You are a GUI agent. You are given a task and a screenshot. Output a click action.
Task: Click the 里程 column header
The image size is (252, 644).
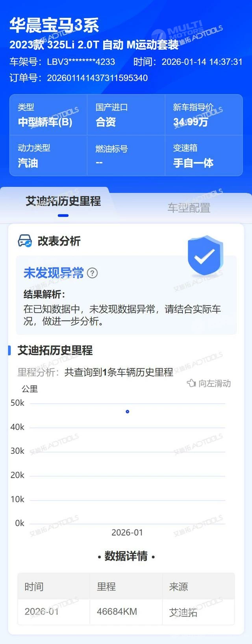click(x=126, y=586)
